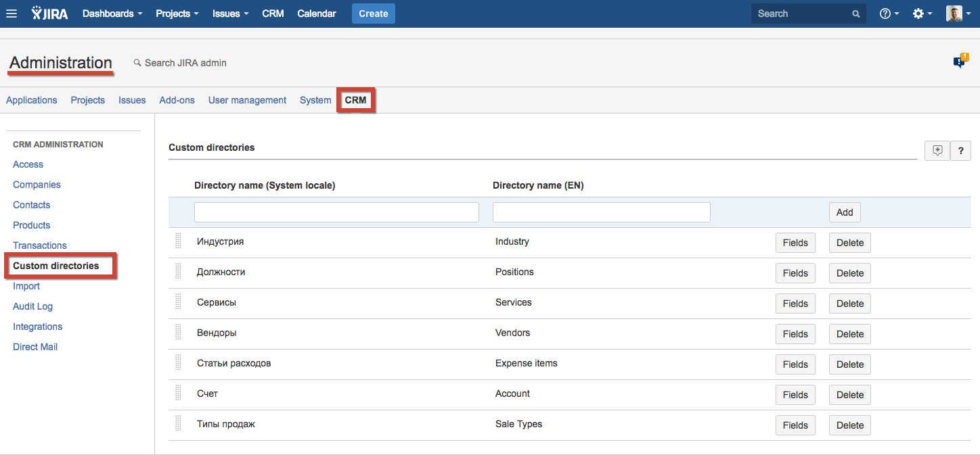
Task: Focus the Directory name (EN) input field
Action: pos(601,212)
